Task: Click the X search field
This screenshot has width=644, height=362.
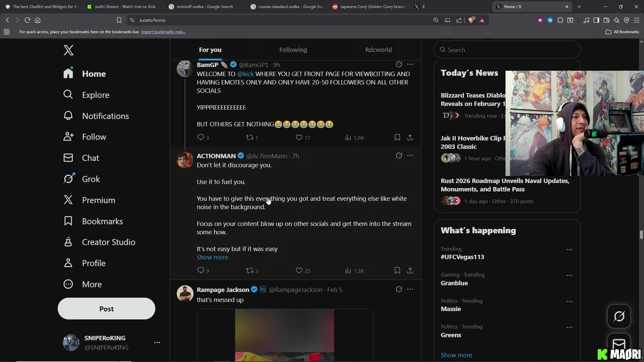Action: pos(507,50)
